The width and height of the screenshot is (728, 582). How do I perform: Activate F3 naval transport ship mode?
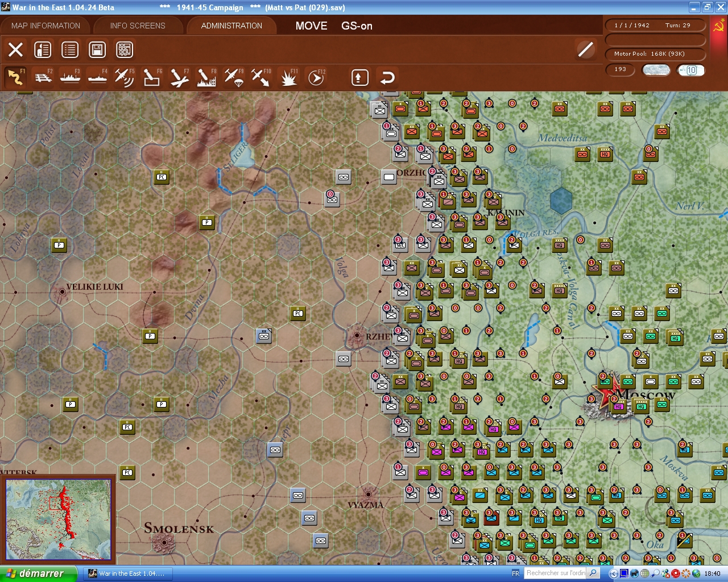(71, 77)
